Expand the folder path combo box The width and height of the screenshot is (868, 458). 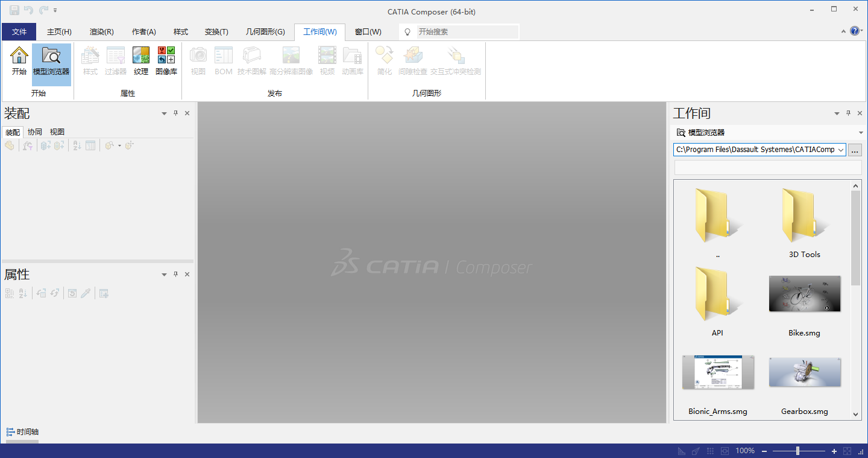pyautogui.click(x=841, y=150)
